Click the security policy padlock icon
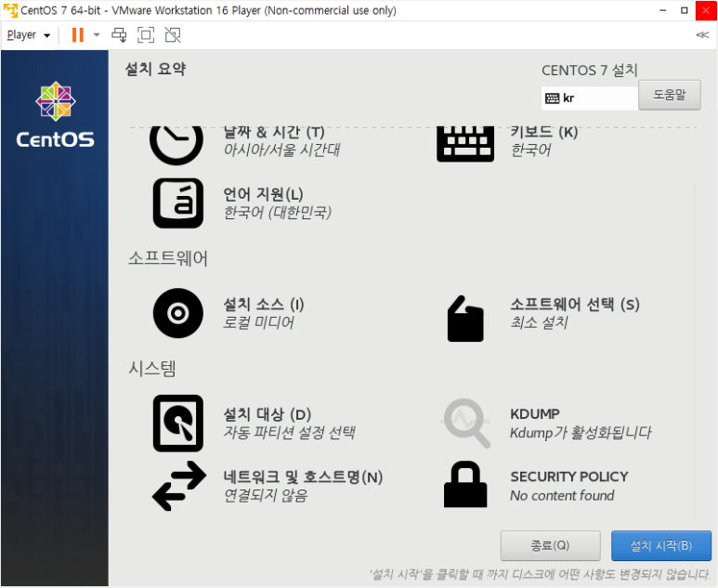This screenshot has width=718, height=588. click(x=465, y=485)
